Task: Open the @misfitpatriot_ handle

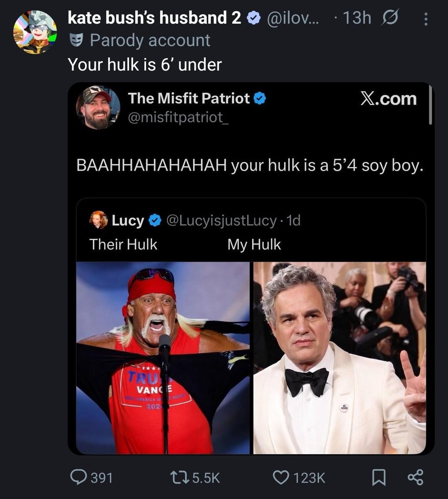Action: coord(178,117)
